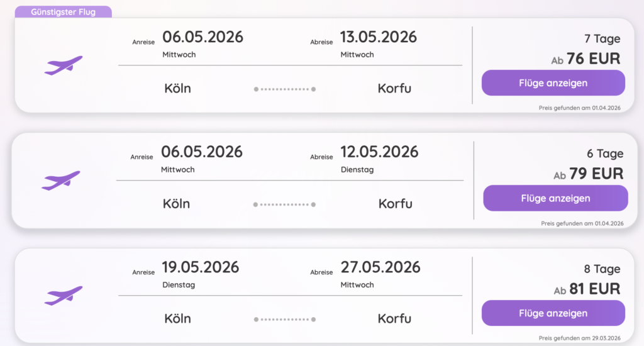
Task: Click the airplane icon on the 81 EUR flight
Action: pos(64,295)
